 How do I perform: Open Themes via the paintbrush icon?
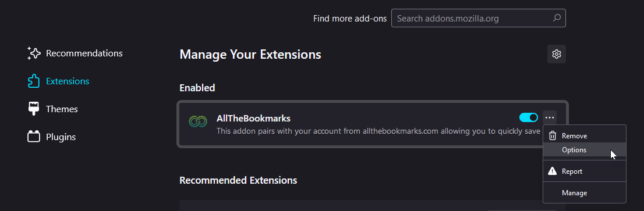pyautogui.click(x=34, y=109)
